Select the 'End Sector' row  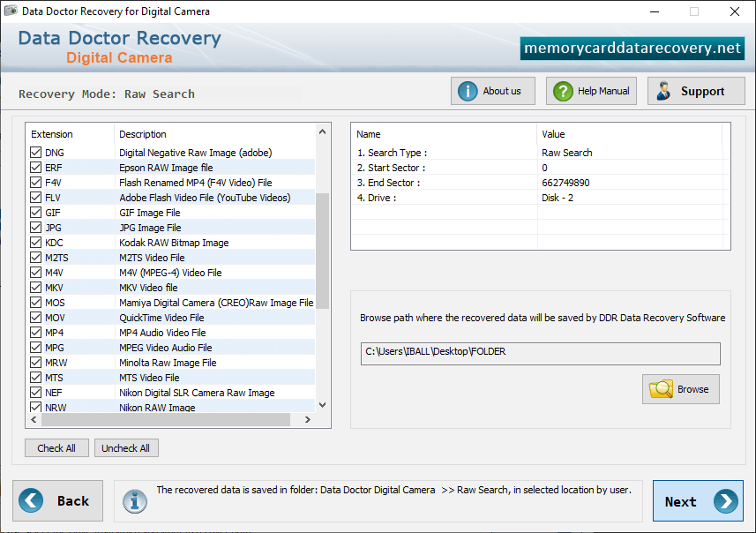point(540,183)
